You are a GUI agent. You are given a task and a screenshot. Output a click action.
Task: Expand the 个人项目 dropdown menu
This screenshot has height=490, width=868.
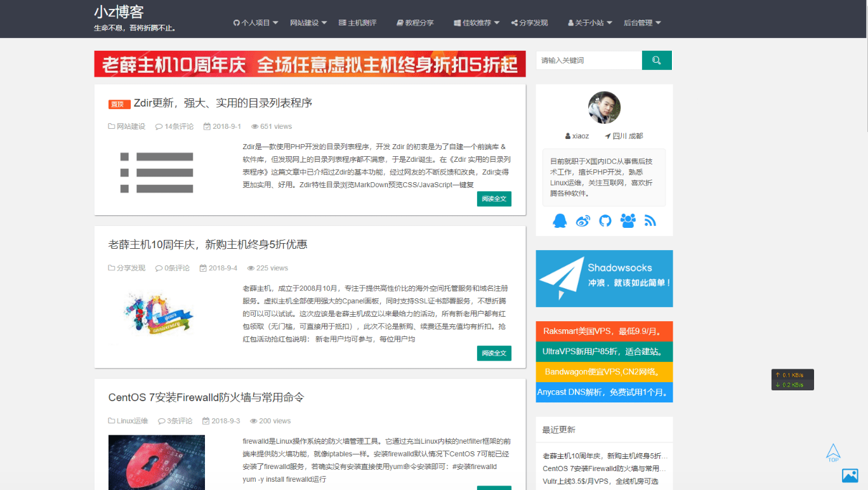pos(255,22)
